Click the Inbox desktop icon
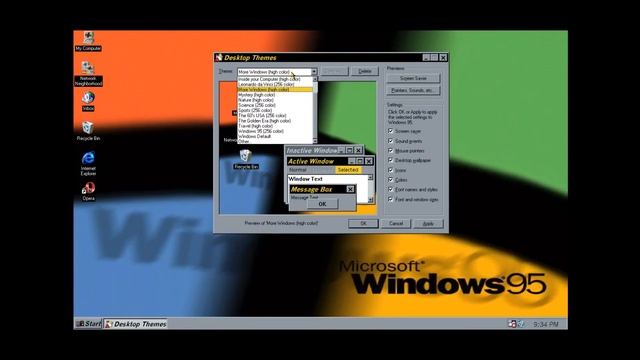The height and width of the screenshot is (360, 640). click(x=88, y=101)
